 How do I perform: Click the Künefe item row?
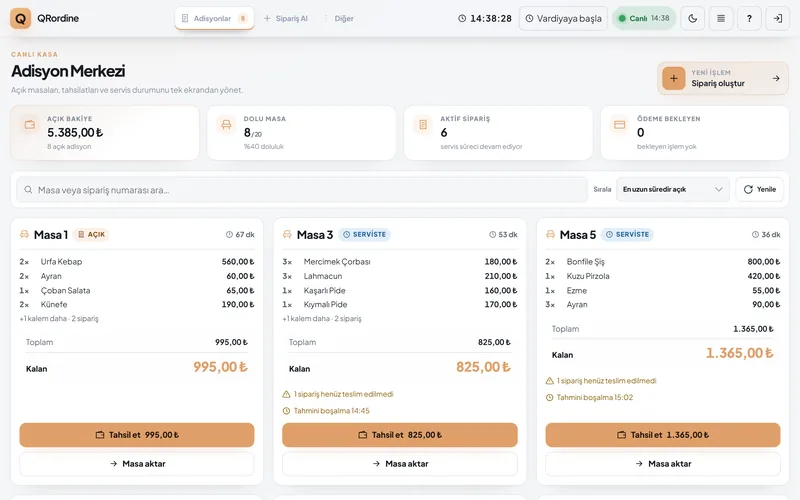pos(137,305)
